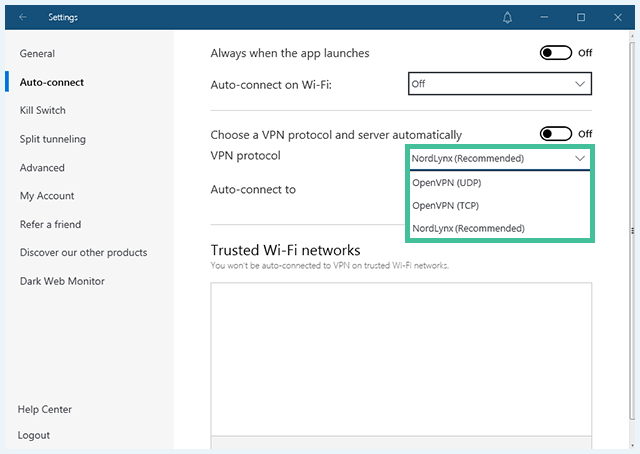
Task: Toggle Always when the app launches
Action: [556, 53]
